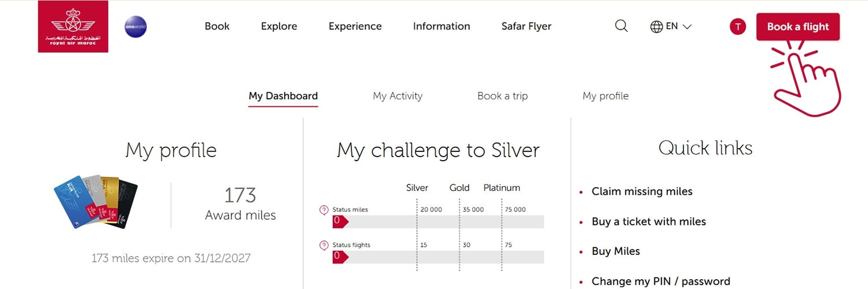The image size is (868, 289).
Task: Open the Book menu
Action: [217, 27]
